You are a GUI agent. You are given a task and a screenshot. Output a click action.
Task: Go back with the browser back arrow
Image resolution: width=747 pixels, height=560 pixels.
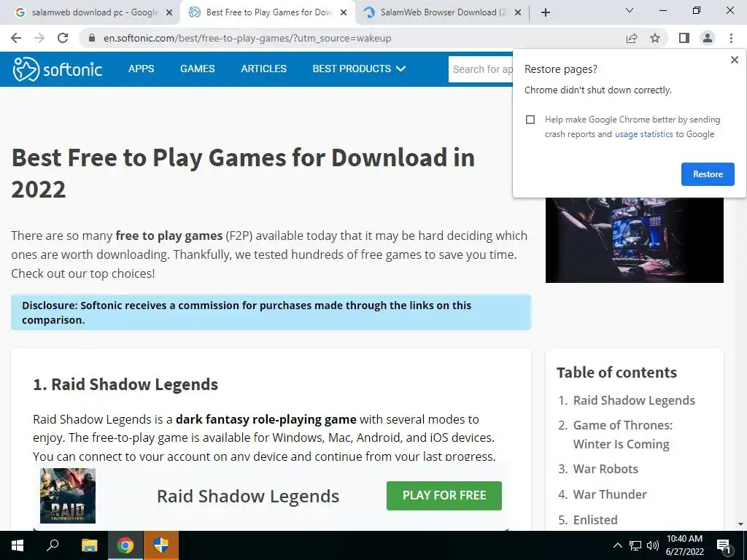[x=16, y=38]
